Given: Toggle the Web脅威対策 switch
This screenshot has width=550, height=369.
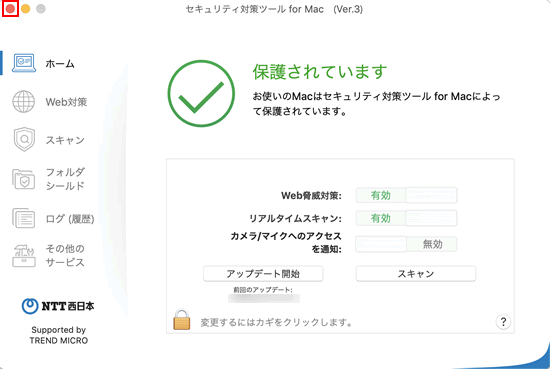Looking at the screenshot, I should tap(406, 195).
